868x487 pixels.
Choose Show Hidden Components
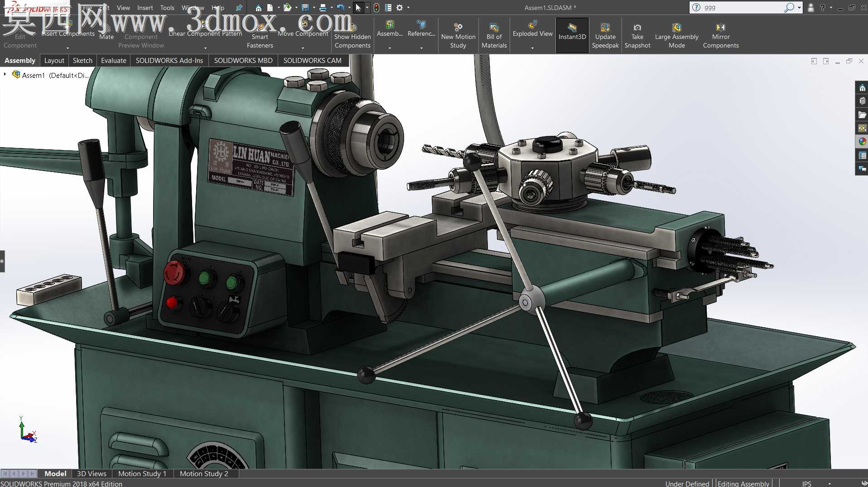[x=352, y=35]
